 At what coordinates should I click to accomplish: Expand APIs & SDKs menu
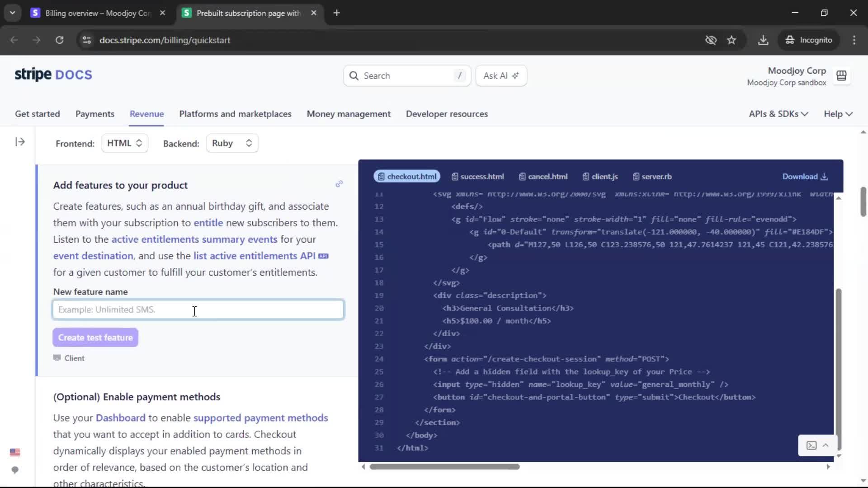pos(778,114)
